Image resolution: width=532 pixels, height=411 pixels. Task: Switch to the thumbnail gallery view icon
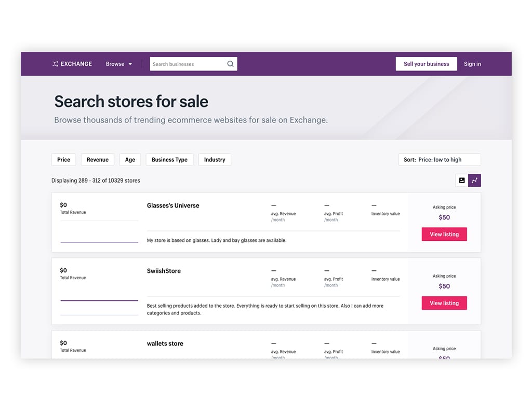click(462, 180)
